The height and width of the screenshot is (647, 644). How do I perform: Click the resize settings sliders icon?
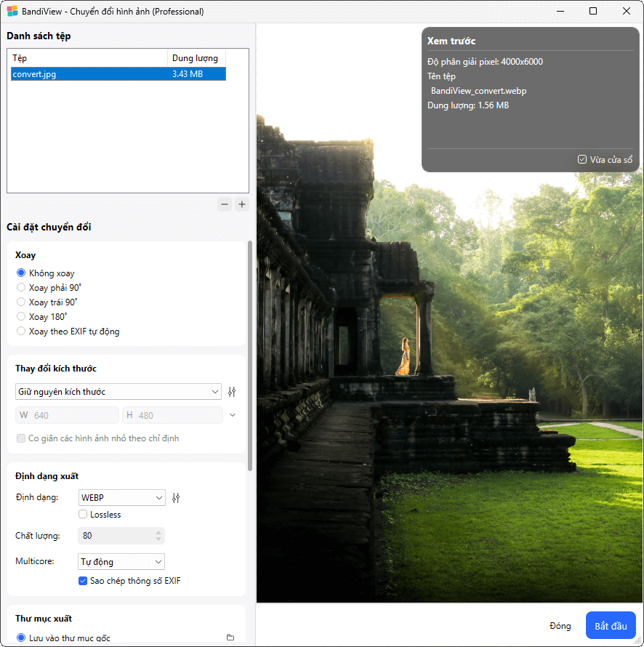232,392
